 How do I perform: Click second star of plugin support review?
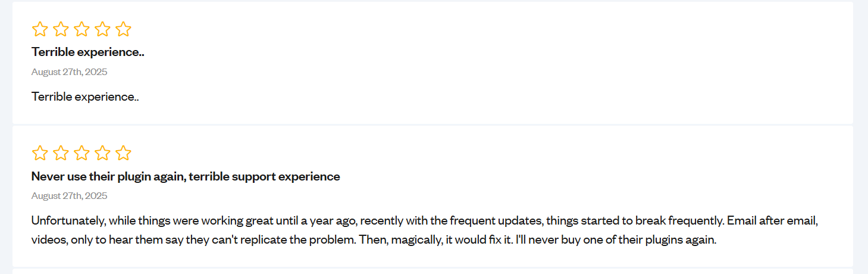61,154
